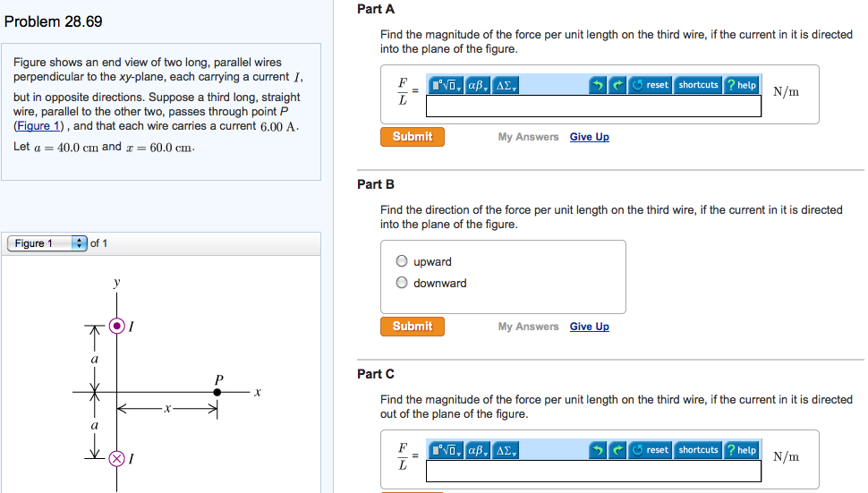
Task: Click redo arrow in Part C toolbar
Action: pos(617,450)
